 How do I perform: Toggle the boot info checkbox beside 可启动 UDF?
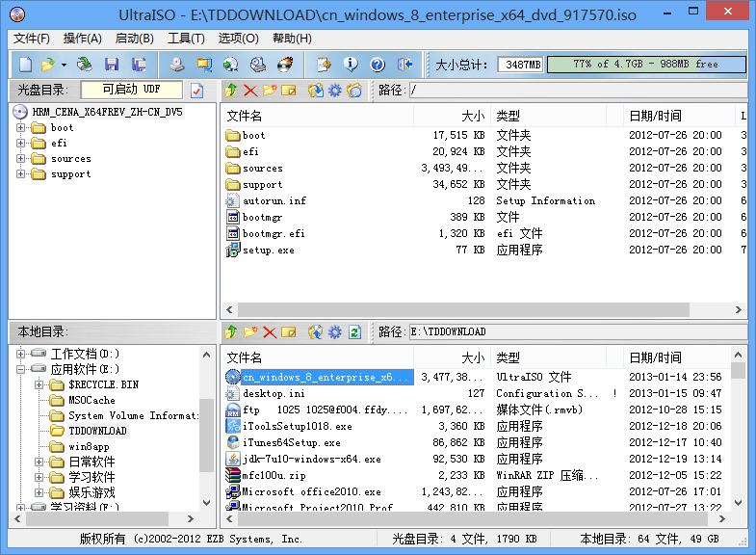[196, 91]
